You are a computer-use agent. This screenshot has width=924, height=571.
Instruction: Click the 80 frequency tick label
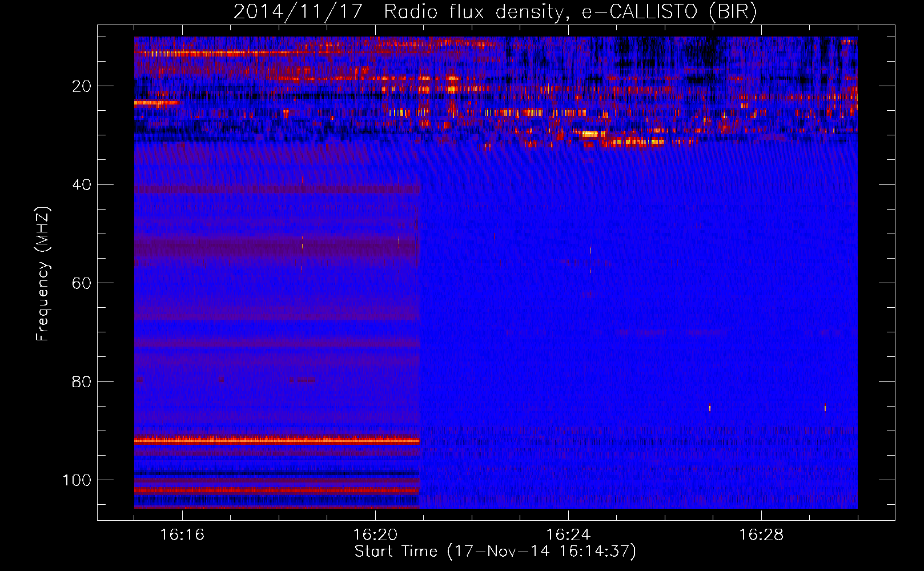tap(81, 382)
